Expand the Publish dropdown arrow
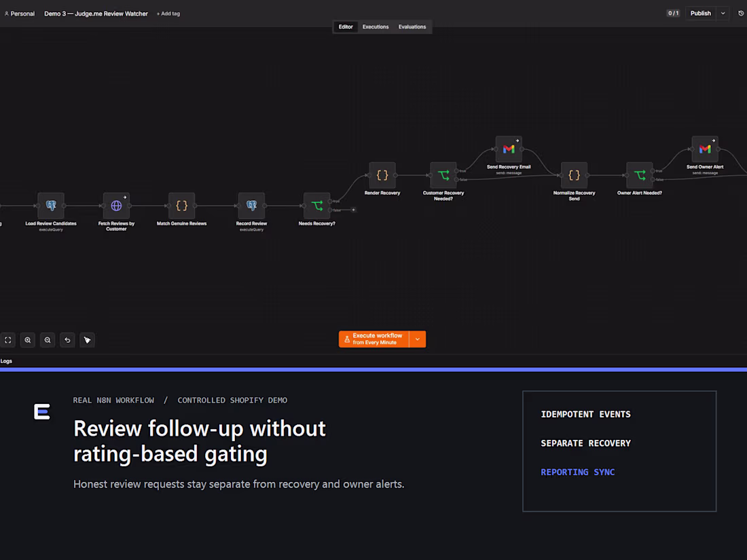 tap(723, 14)
